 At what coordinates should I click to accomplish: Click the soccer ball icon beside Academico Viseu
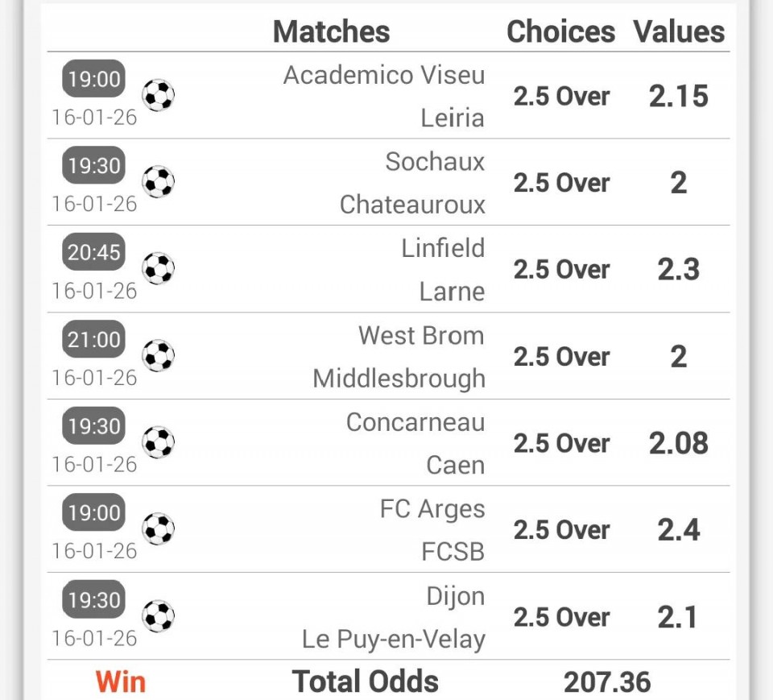coord(159,95)
